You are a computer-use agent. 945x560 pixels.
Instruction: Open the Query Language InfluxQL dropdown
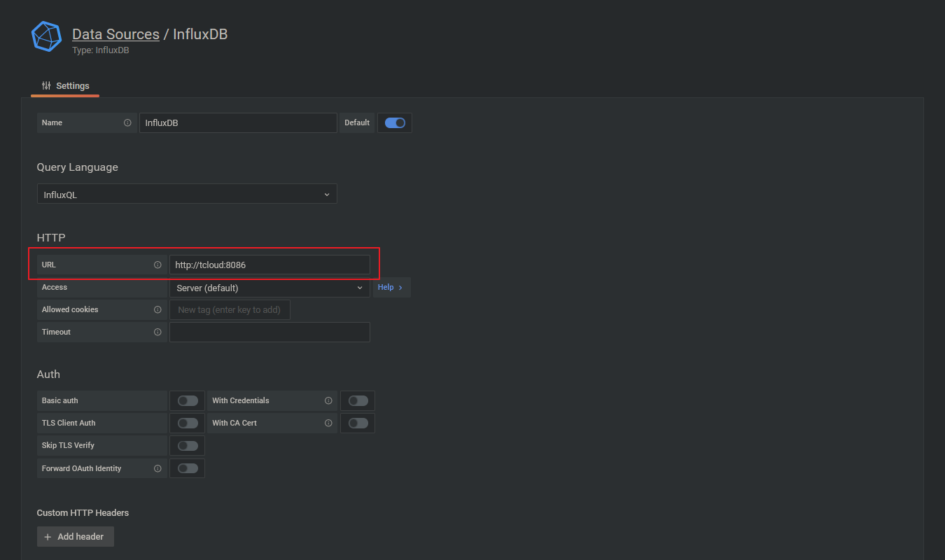pos(187,194)
